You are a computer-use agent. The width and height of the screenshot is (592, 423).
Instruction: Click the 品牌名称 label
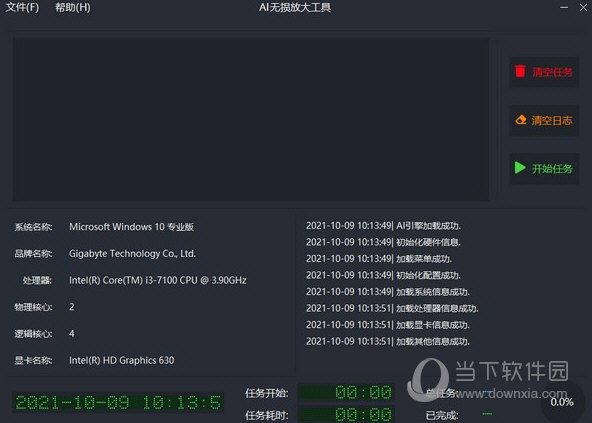coord(33,254)
